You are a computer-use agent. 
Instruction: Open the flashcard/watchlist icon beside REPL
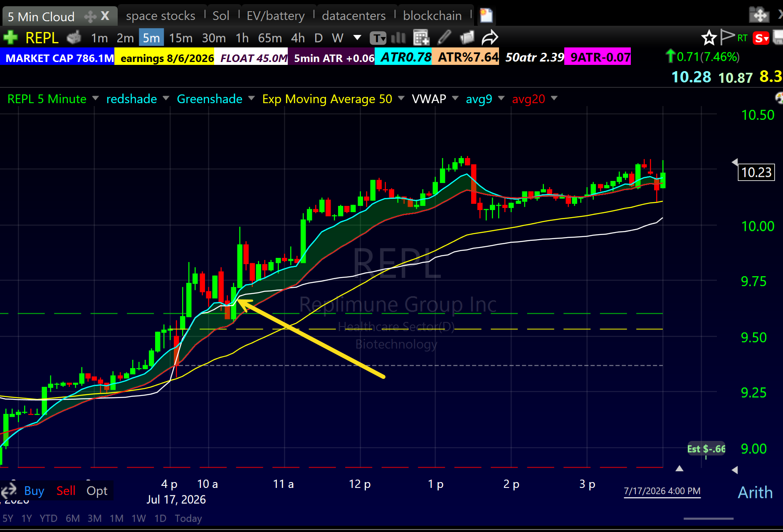click(74, 38)
